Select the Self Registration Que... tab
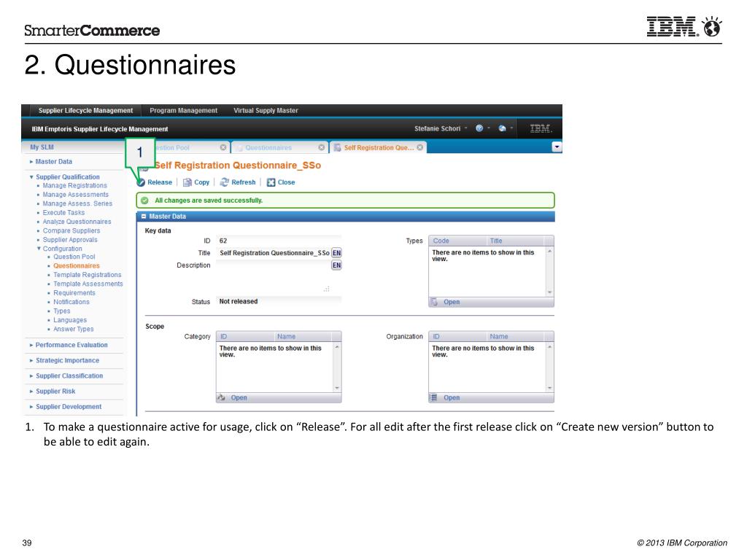747x560 pixels. pyautogui.click(x=379, y=147)
